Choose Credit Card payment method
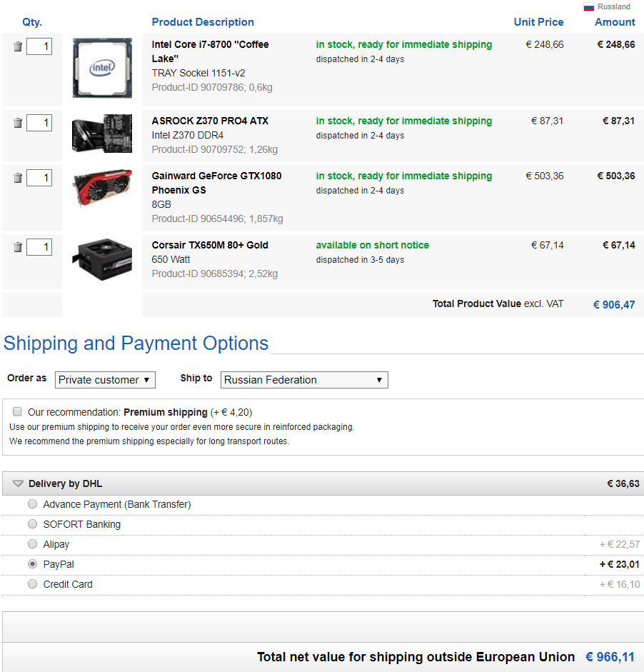 (x=32, y=584)
